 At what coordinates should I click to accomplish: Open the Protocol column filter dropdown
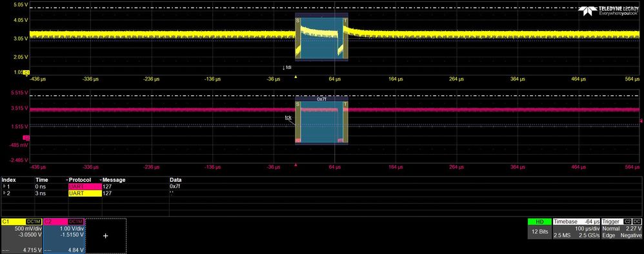(67, 180)
